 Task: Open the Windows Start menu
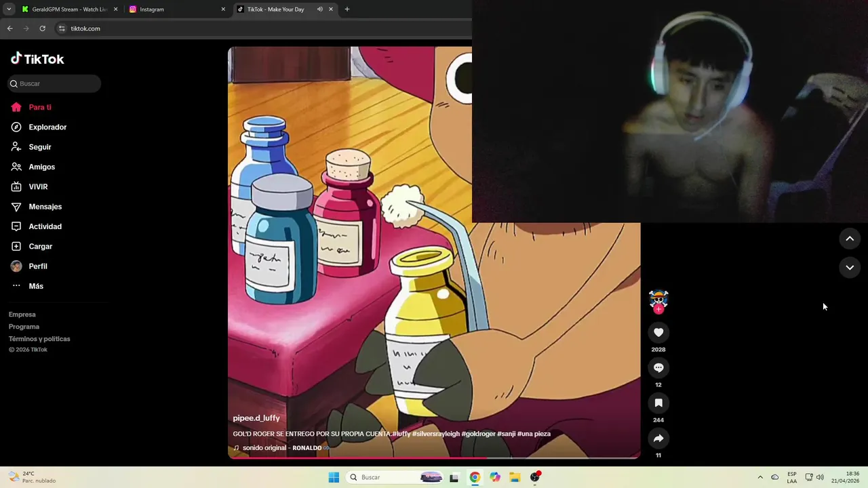(334, 477)
